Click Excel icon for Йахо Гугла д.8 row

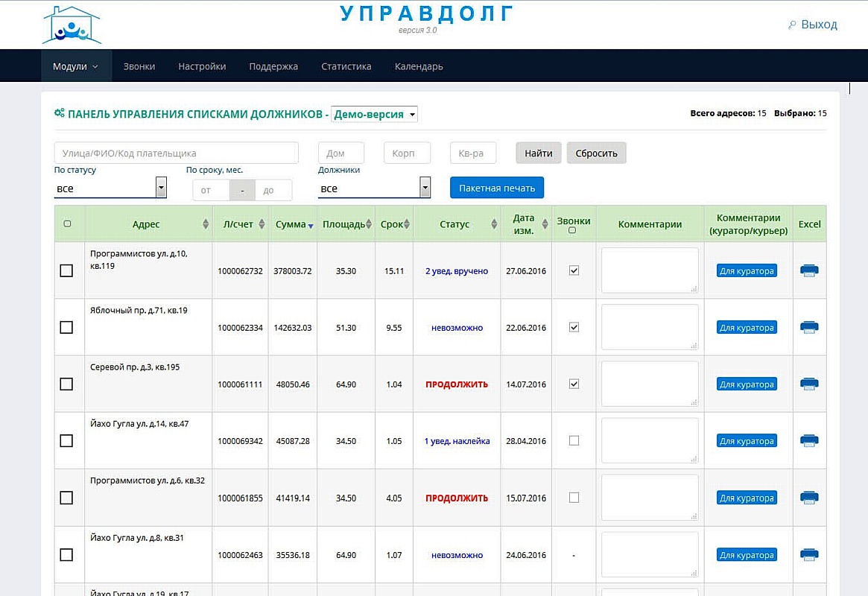(809, 555)
